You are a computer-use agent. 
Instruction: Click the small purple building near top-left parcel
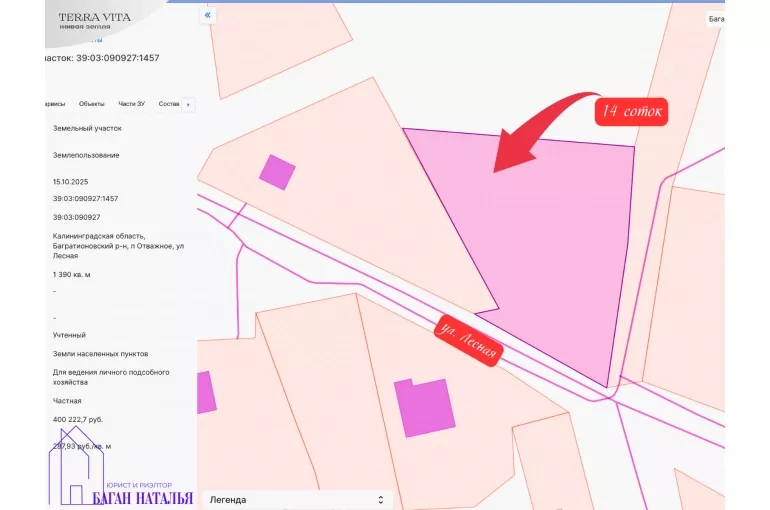pos(277,172)
